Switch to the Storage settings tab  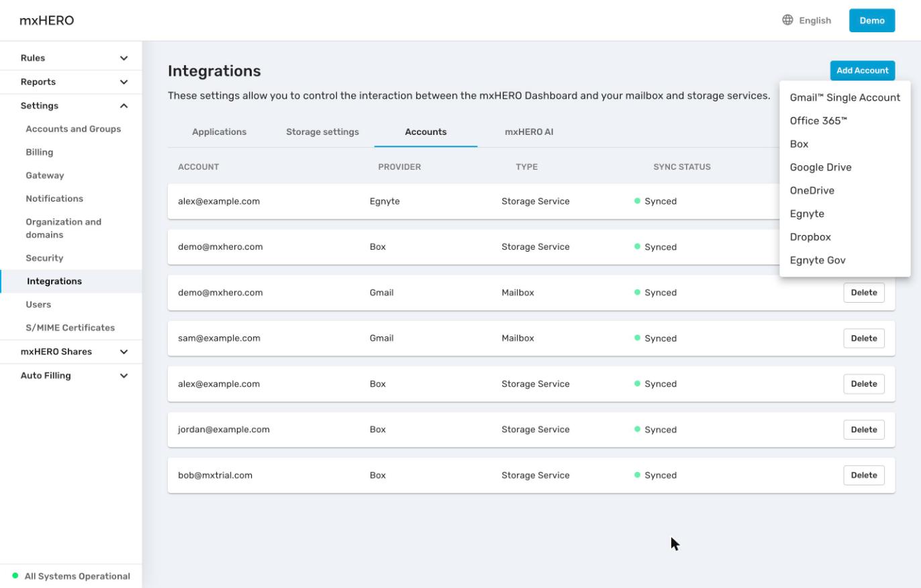[322, 132]
